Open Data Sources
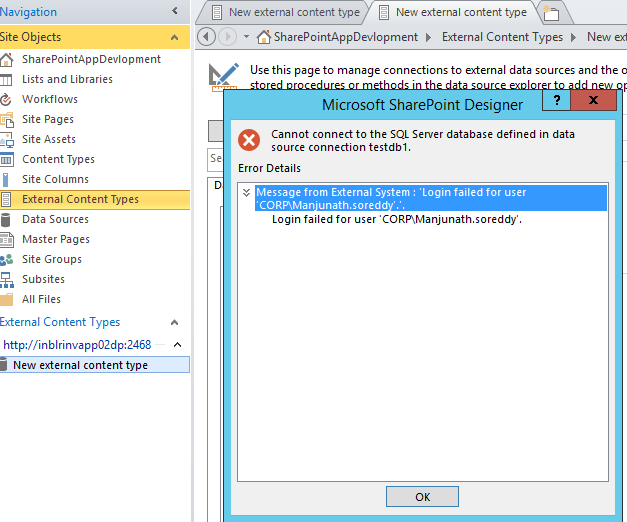This screenshot has height=522, width=627. (55, 219)
